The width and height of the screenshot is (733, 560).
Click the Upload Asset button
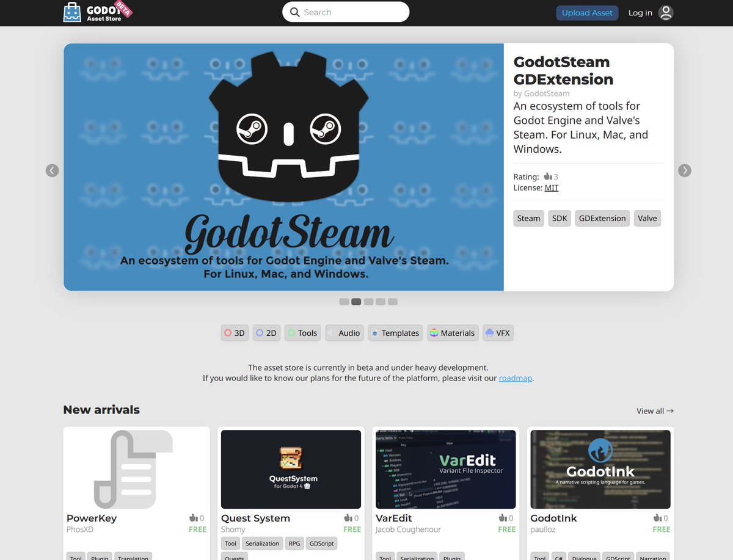[587, 13]
